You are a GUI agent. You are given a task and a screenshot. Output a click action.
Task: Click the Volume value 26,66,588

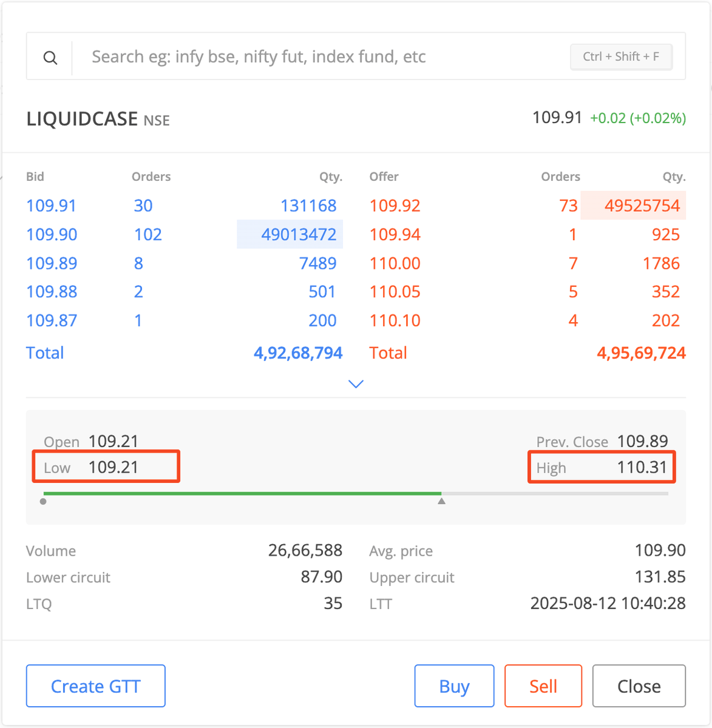305,550
